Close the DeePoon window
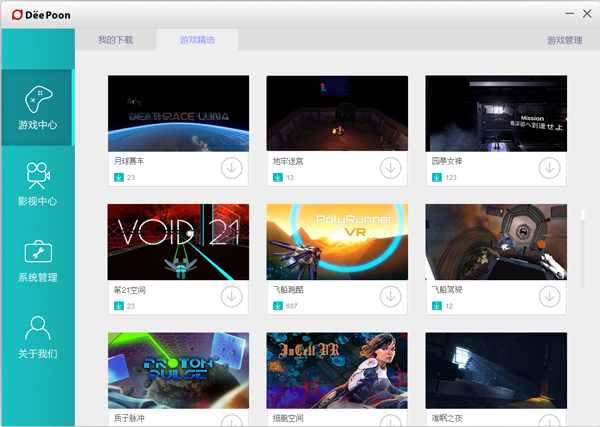Viewport: 600px width, 427px height. click(x=587, y=14)
